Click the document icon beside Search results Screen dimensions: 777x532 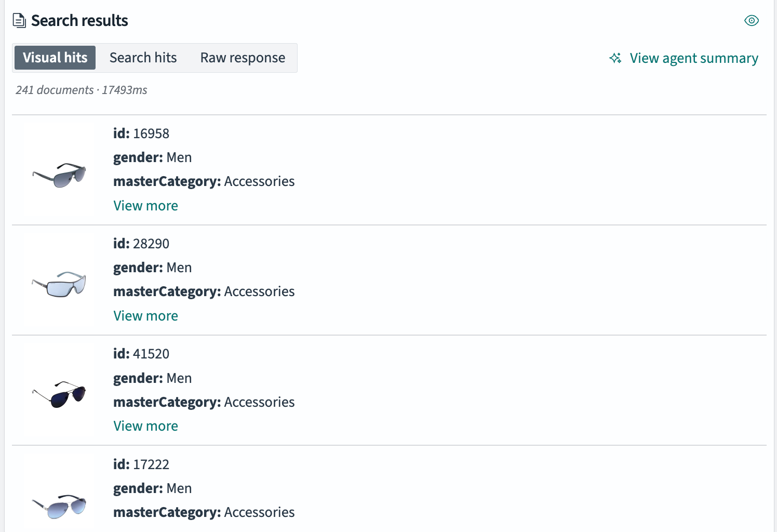[x=19, y=21]
